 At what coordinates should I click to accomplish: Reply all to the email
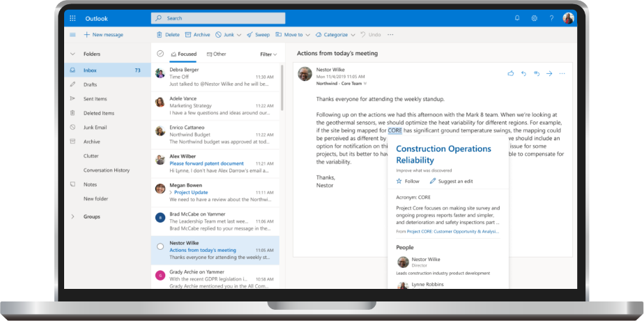click(537, 73)
